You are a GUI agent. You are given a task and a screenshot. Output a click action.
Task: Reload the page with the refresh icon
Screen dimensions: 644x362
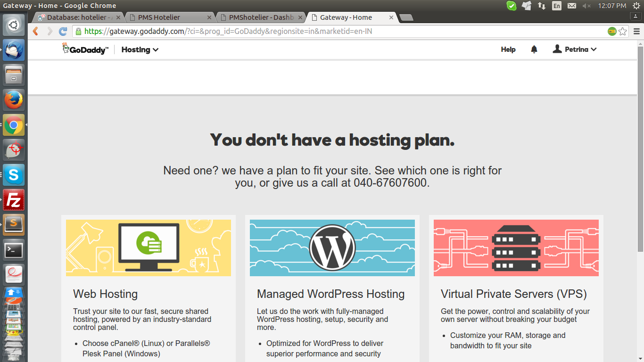pos(63,32)
